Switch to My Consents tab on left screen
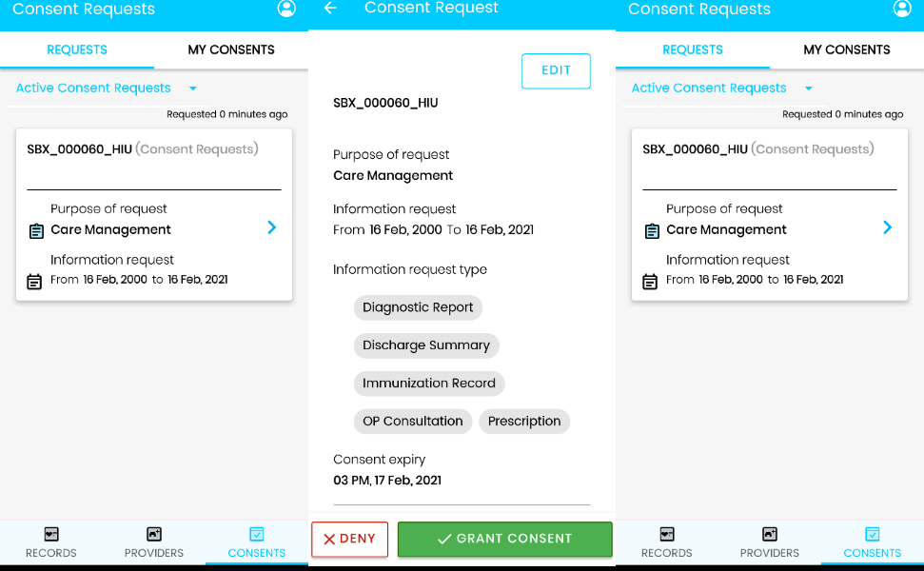This screenshot has height=571, width=924. [231, 49]
